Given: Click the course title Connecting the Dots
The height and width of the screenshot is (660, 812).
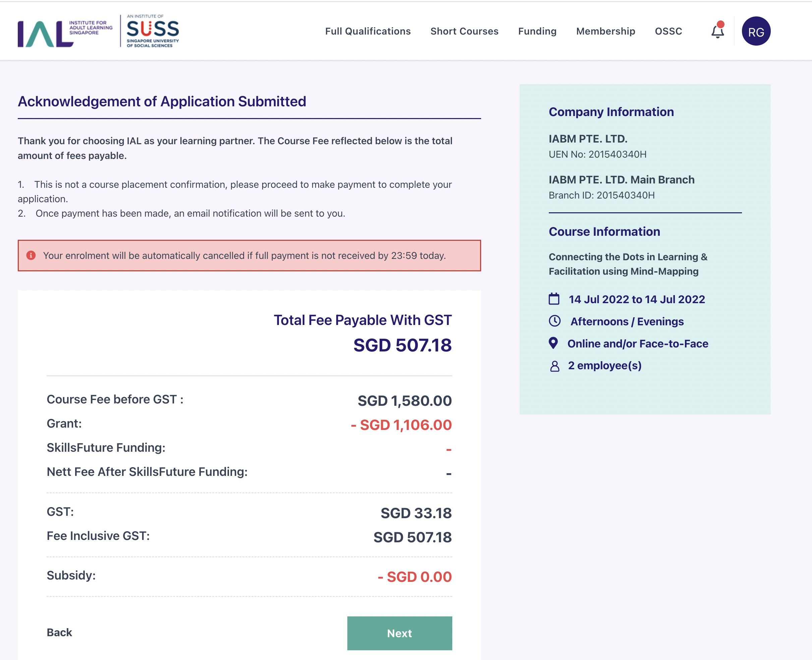Looking at the screenshot, I should (628, 264).
